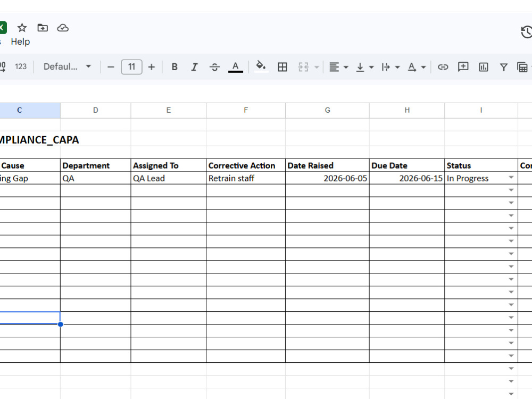Screen dimensions: 532x399
Task: Select the Status header cell
Action: (481, 165)
